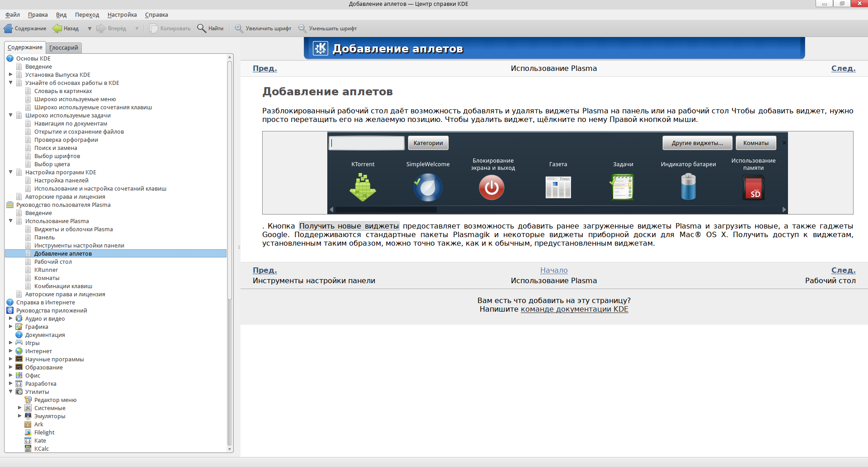Follow the top След. link

coord(844,68)
